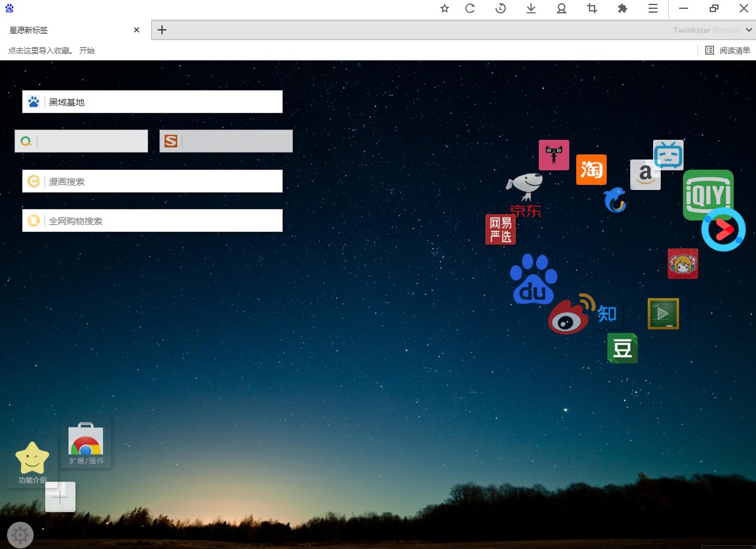This screenshot has width=756, height=549.
Task: Open the 网易严选 shortcut icon
Action: [501, 229]
